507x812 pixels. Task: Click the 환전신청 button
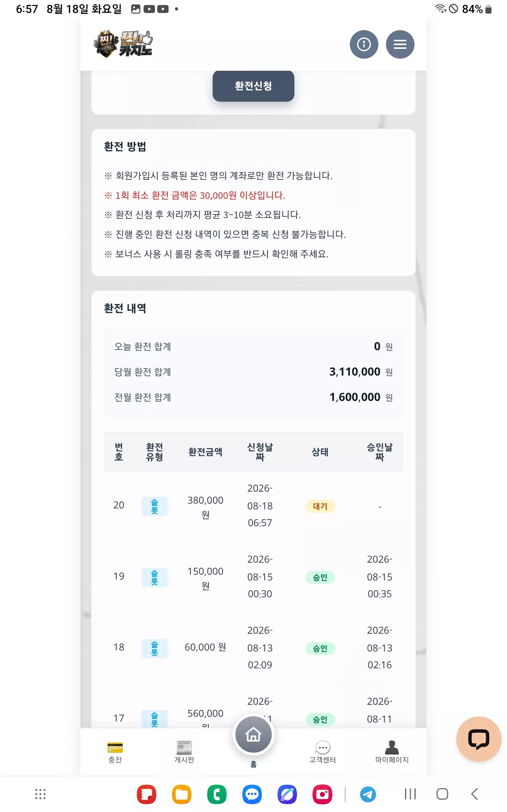tap(253, 86)
